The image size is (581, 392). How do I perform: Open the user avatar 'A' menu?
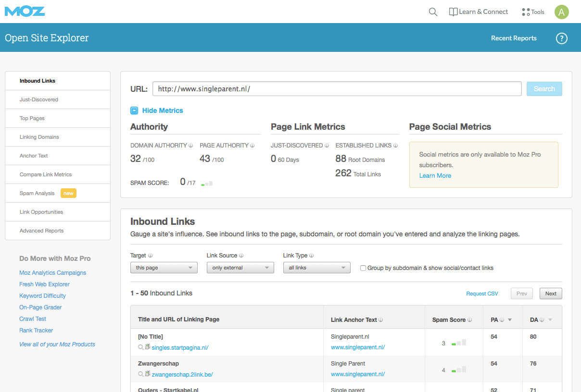(562, 12)
